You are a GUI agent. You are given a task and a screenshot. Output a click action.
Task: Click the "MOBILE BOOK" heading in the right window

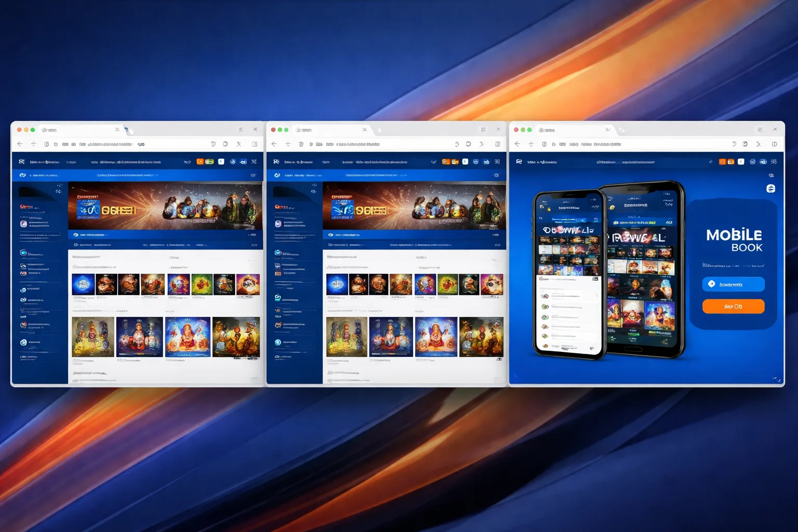[734, 241]
